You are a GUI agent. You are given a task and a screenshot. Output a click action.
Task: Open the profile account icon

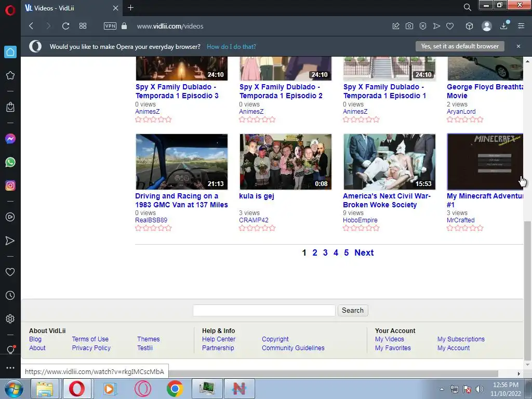pyautogui.click(x=486, y=26)
